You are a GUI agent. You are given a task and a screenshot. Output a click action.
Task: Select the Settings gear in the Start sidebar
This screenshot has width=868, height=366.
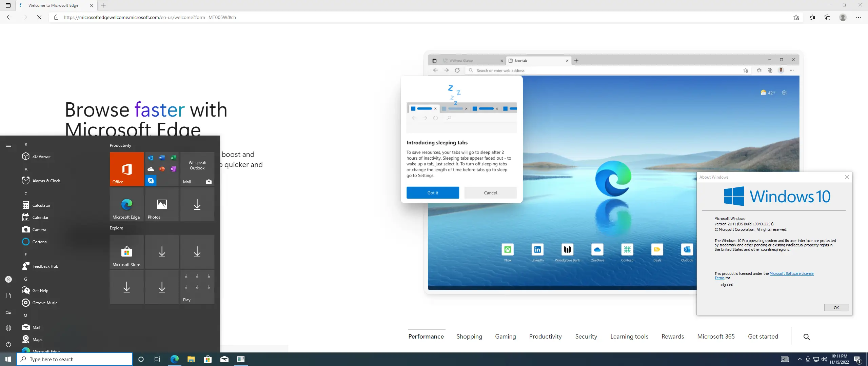[x=8, y=328]
